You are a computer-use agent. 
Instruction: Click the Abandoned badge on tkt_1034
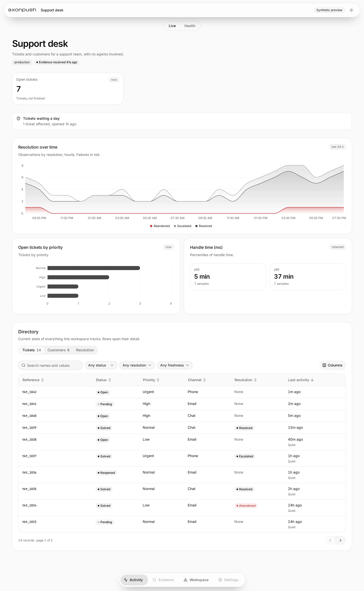tap(246, 505)
